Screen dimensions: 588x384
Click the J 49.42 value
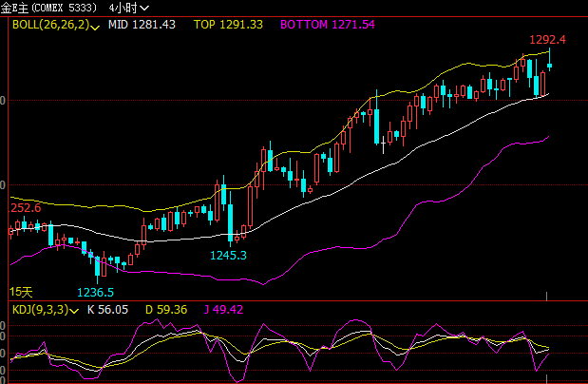click(223, 310)
